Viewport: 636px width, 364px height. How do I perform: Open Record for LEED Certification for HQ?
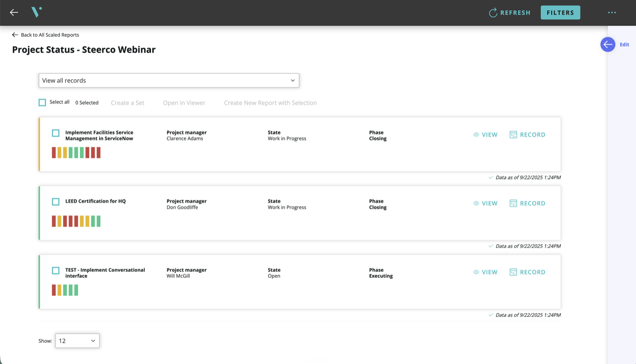pyautogui.click(x=527, y=203)
